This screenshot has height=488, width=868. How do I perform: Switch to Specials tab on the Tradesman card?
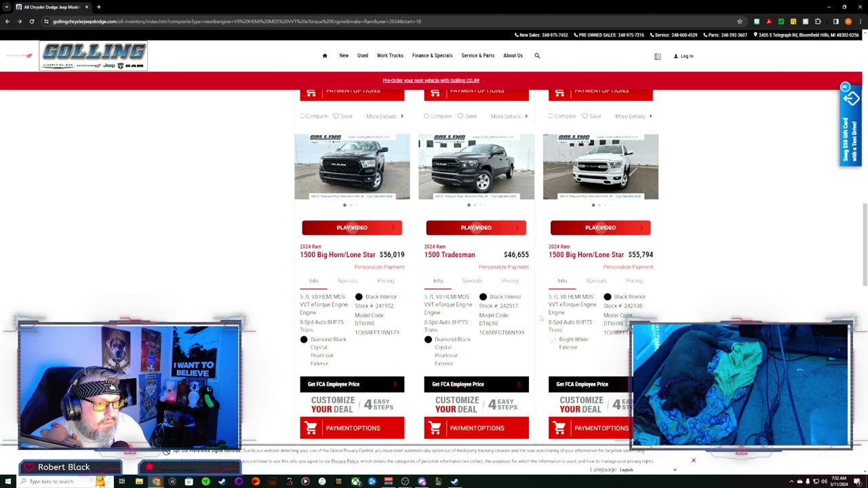click(x=472, y=281)
